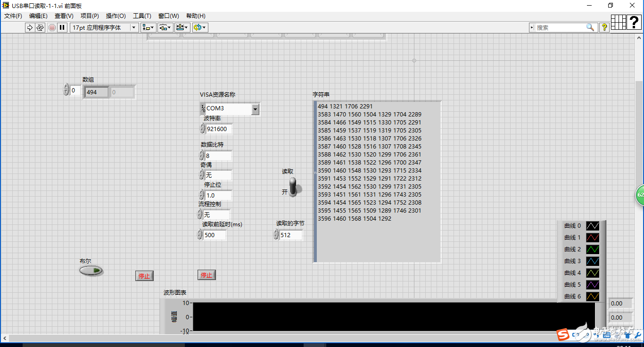Image resolution: width=644 pixels, height=347 pixels.
Task: Click the 曲线 6 orange plot icon
Action: (x=593, y=297)
